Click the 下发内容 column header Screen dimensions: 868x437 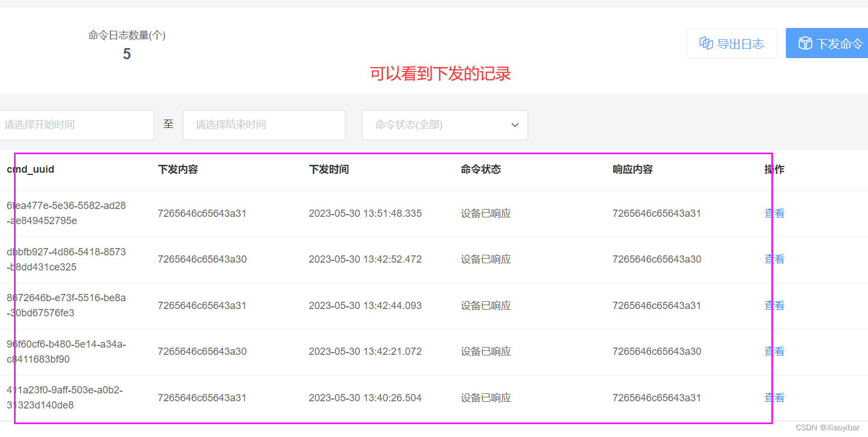point(178,169)
